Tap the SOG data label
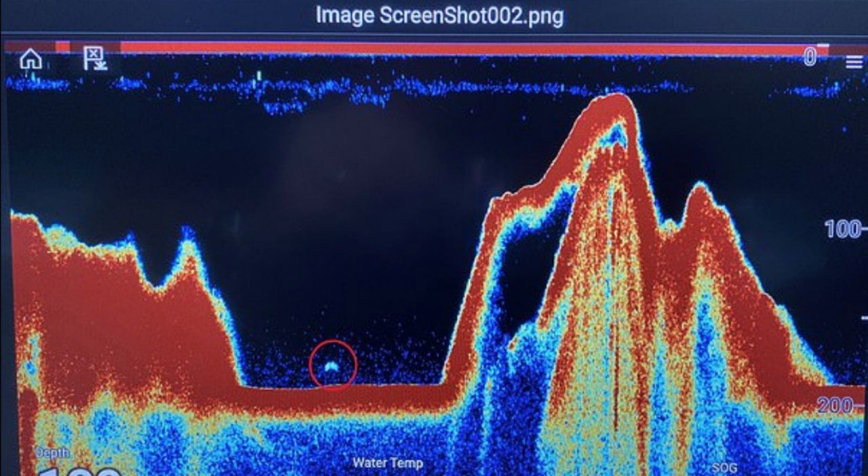 coord(724,468)
